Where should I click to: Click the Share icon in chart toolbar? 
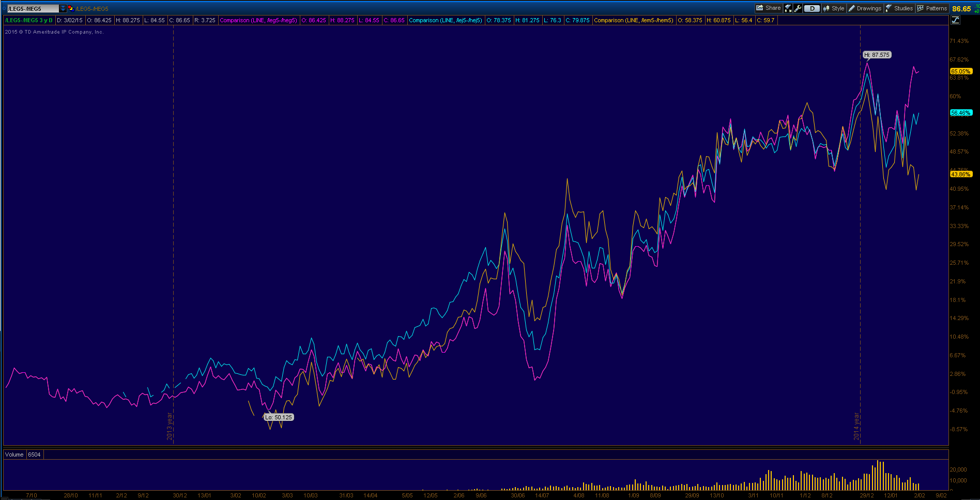(768, 8)
